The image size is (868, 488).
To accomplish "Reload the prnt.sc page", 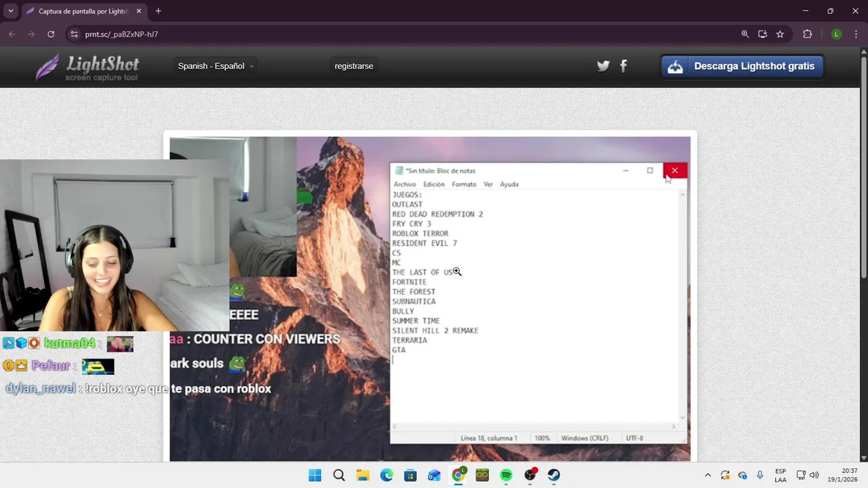I will 51,34.
